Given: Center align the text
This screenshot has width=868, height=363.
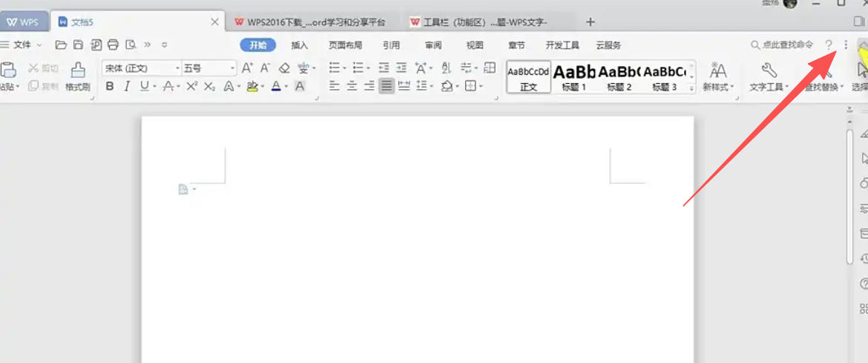Looking at the screenshot, I should (352, 86).
